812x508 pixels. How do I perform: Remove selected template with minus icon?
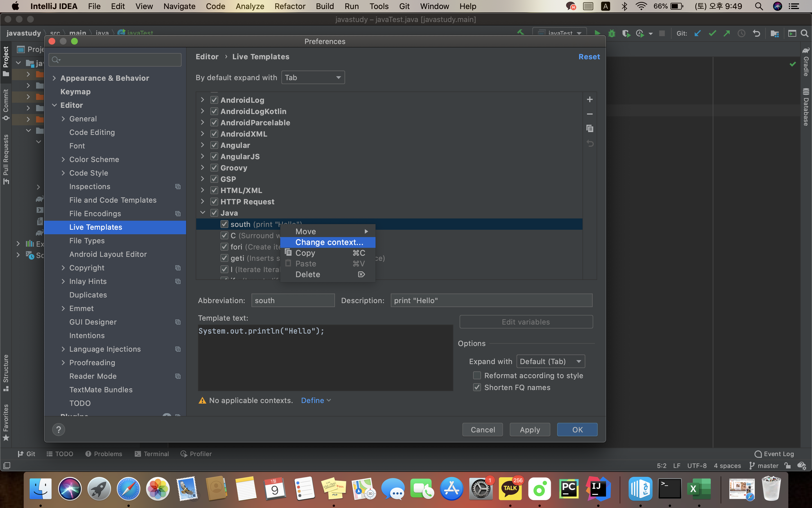(590, 114)
